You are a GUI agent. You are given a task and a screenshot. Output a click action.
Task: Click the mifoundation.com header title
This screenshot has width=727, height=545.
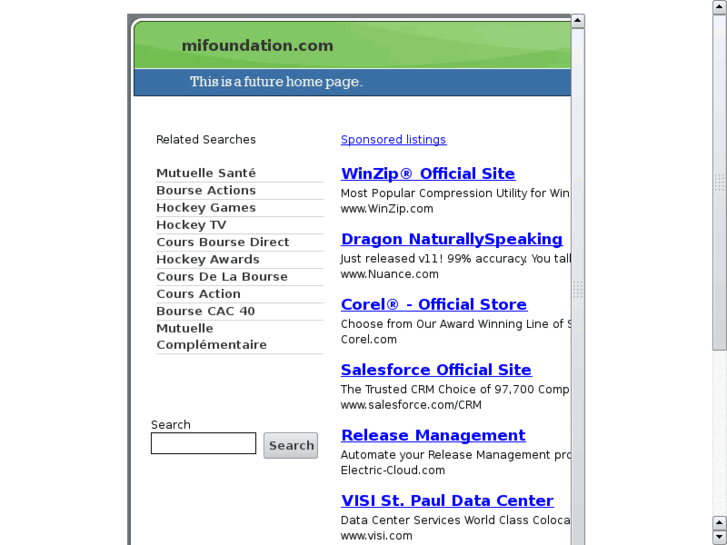(x=257, y=45)
